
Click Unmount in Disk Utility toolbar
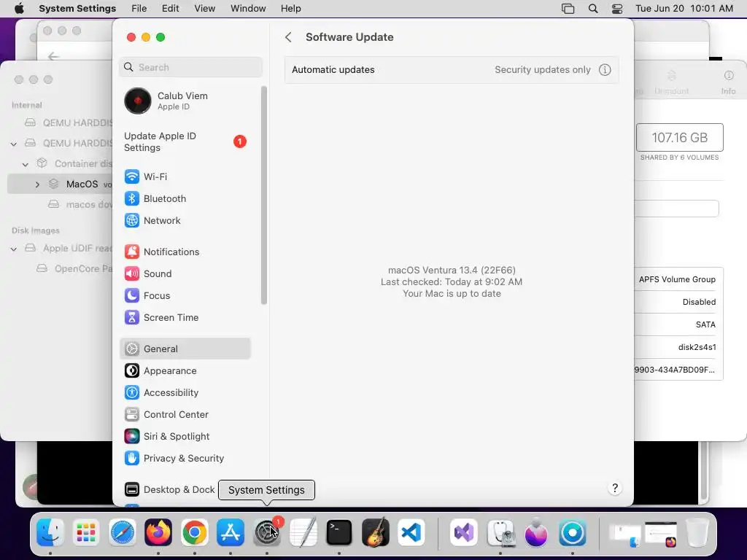(x=671, y=82)
